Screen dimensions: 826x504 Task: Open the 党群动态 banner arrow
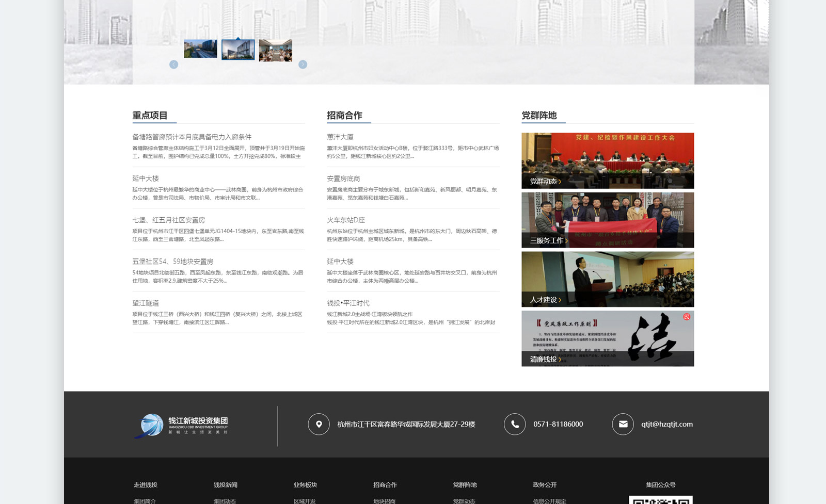click(560, 182)
